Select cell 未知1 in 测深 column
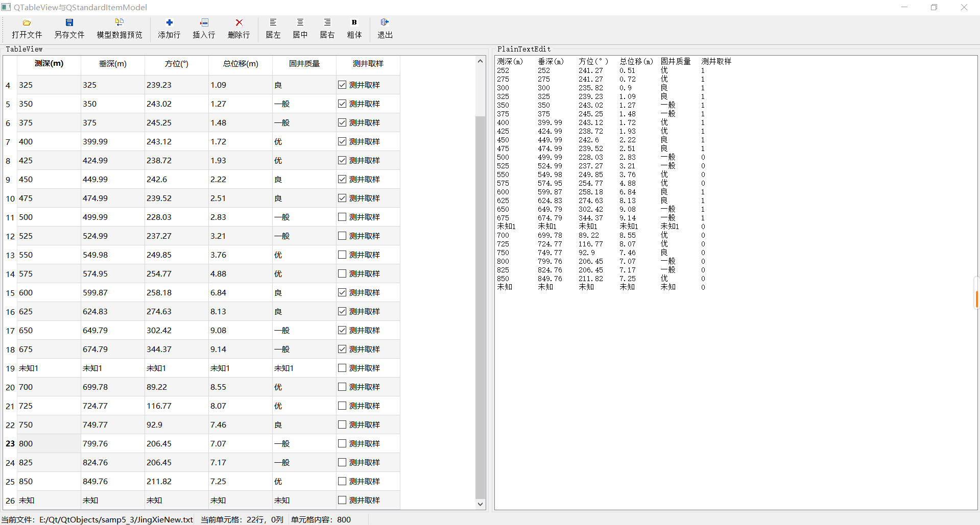 pyautogui.click(x=49, y=368)
